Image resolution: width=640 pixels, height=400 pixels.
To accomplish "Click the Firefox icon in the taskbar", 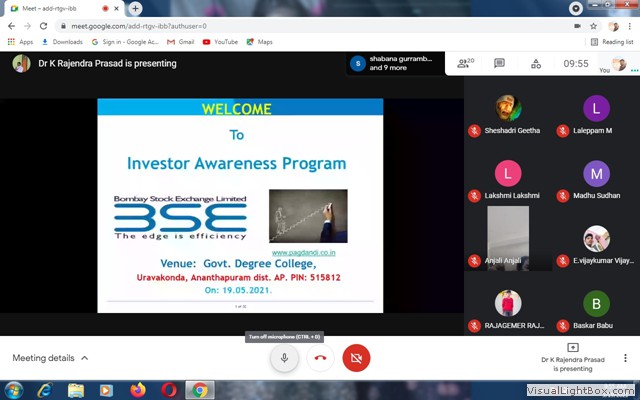I will click(x=137, y=389).
